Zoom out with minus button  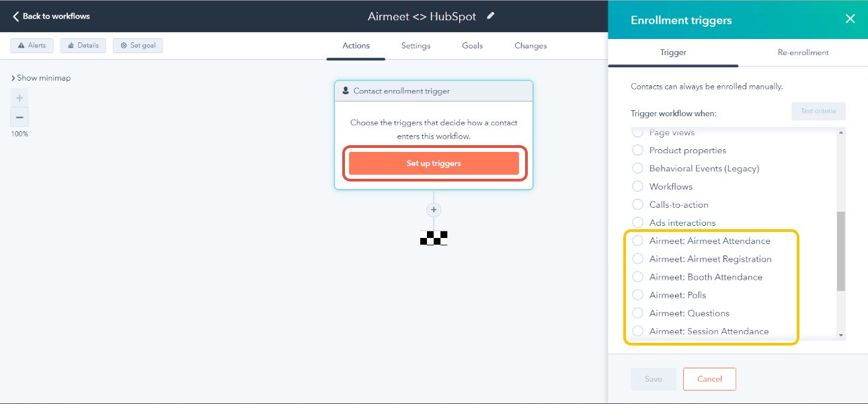(19, 118)
